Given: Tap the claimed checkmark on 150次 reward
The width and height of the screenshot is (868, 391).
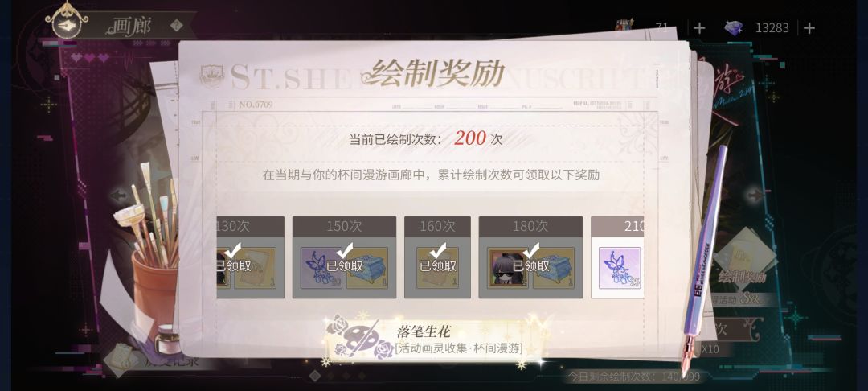Looking at the screenshot, I should point(344,251).
